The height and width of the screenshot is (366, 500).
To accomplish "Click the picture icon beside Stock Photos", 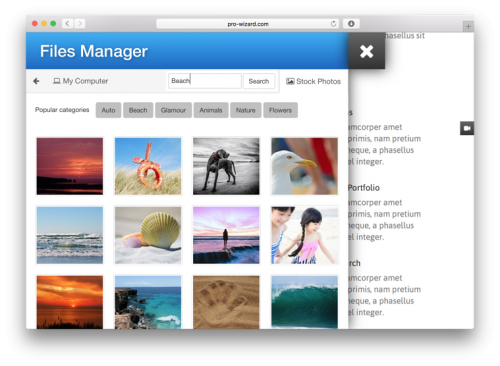I will (290, 81).
